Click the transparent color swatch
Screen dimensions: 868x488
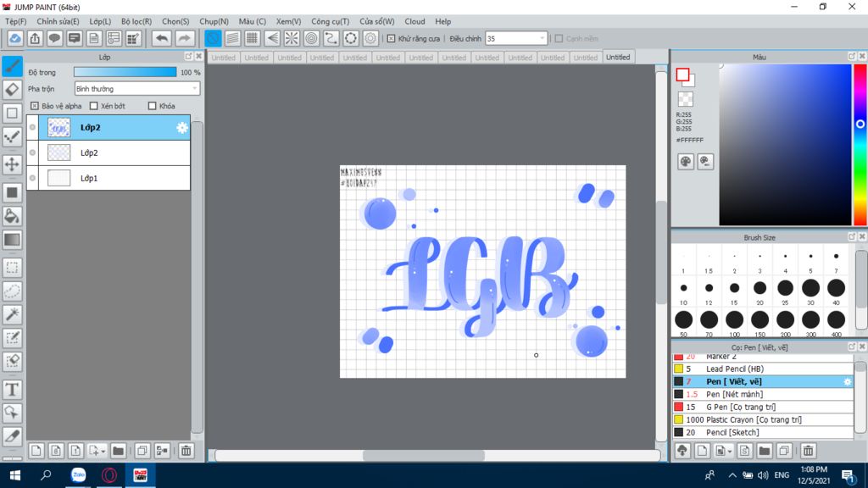pos(685,98)
